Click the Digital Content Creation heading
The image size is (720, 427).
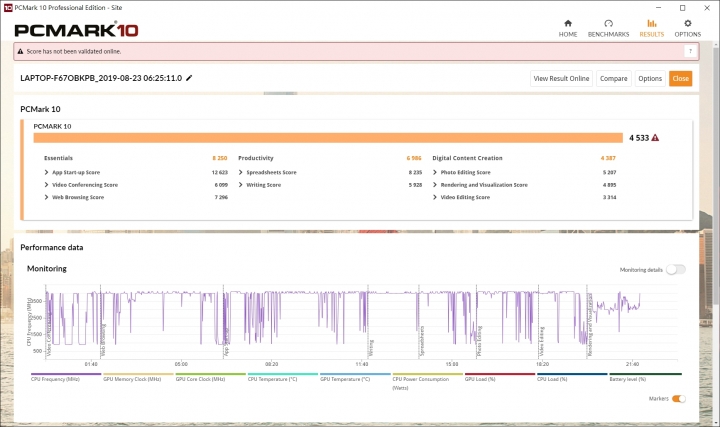pyautogui.click(x=467, y=158)
